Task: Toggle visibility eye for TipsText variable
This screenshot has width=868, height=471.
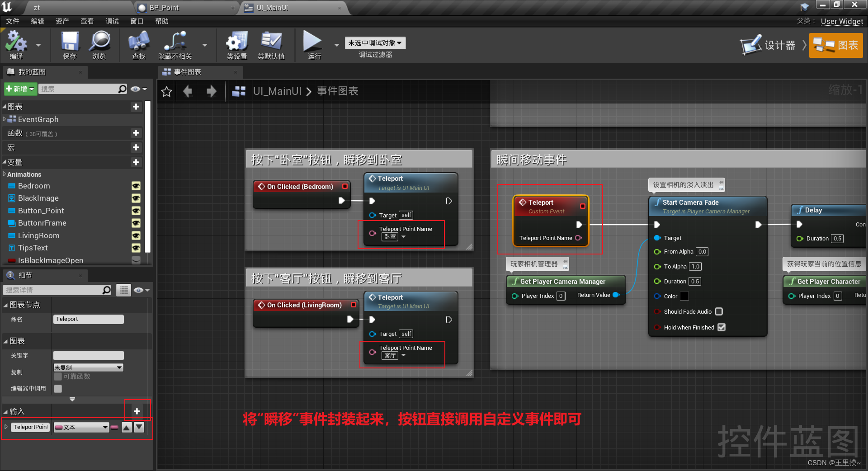Action: click(x=136, y=248)
